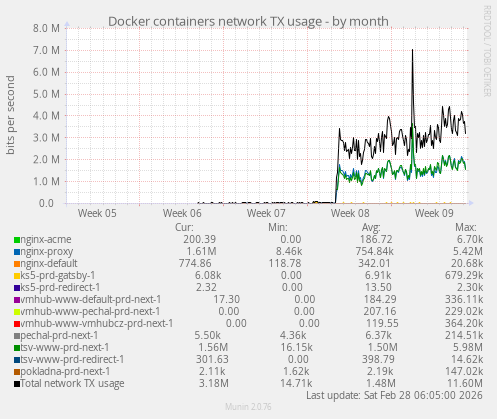Select the nginx-default legend label
Viewport: 497px width, 419px height.
point(49,264)
